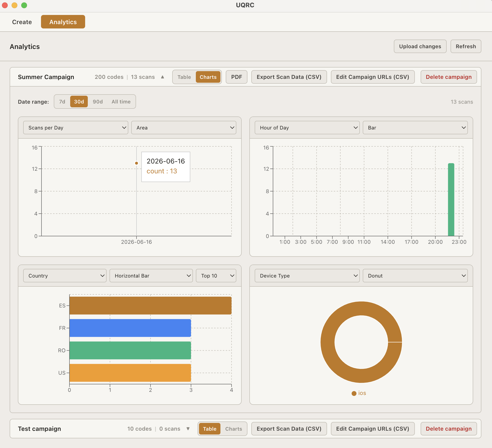Select Table view for Test campaign
Viewport: 492px width, 448px height.
tap(210, 429)
